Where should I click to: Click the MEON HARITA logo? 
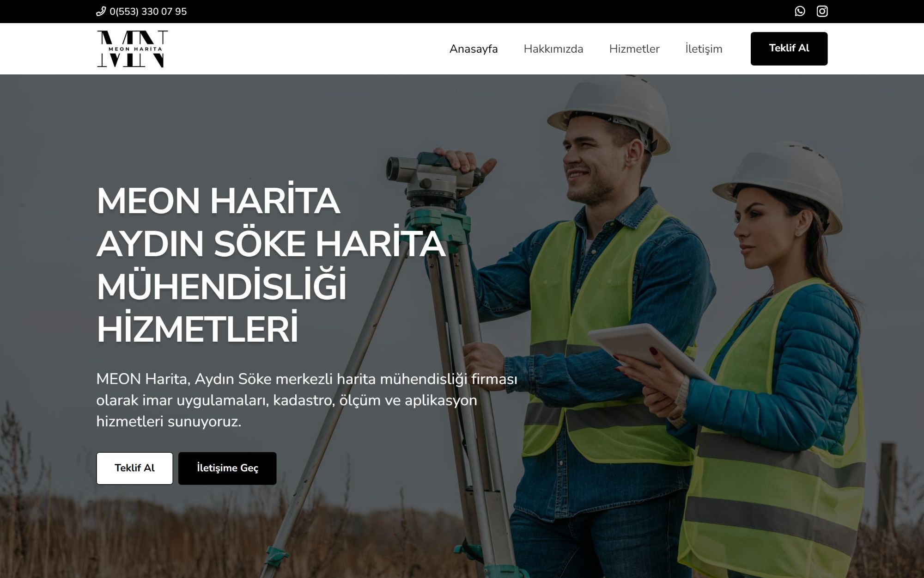coord(132,49)
